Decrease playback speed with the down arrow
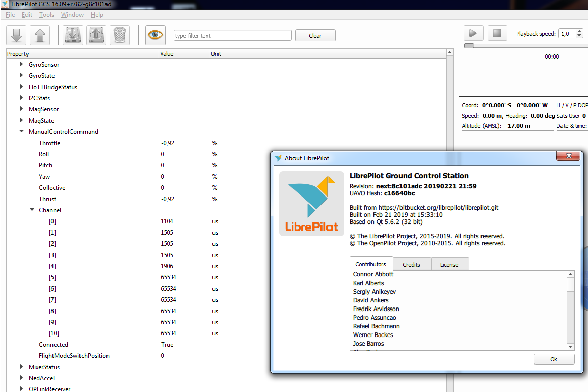This screenshot has height=392, width=588. (579, 36)
